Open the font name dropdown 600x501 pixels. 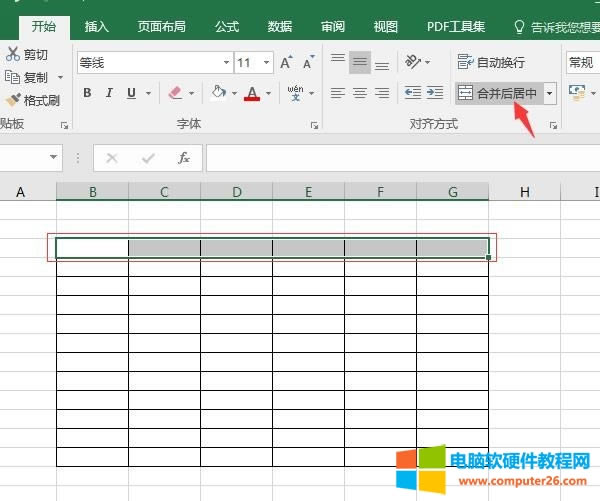(x=226, y=63)
